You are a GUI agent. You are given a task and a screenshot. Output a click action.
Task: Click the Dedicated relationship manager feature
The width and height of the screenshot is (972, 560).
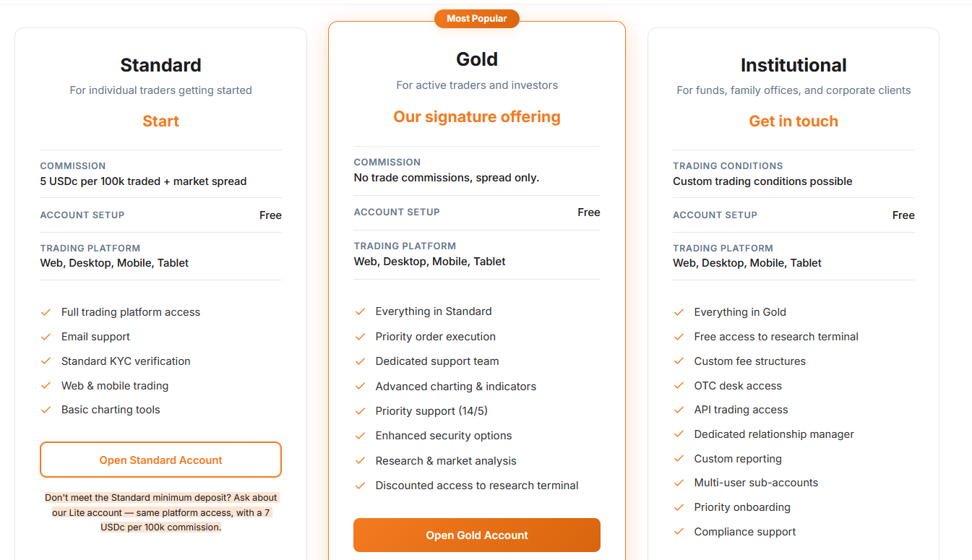coord(774,434)
